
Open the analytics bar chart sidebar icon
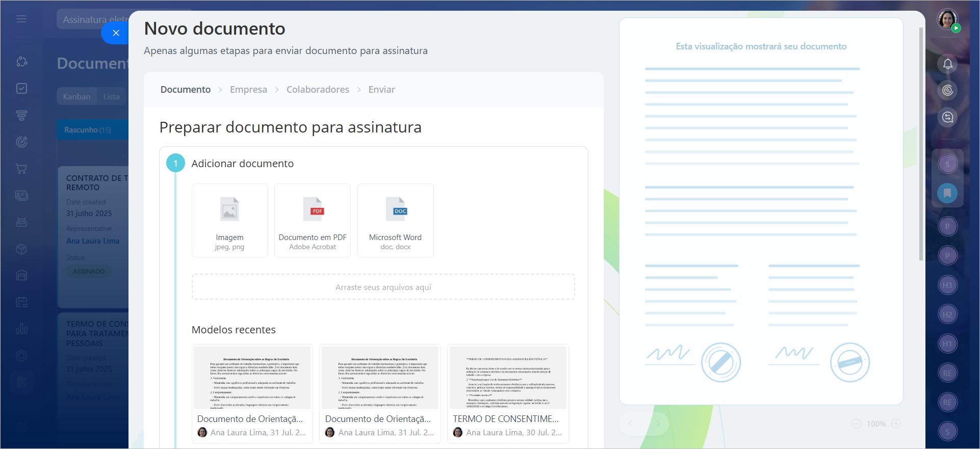click(x=21, y=329)
